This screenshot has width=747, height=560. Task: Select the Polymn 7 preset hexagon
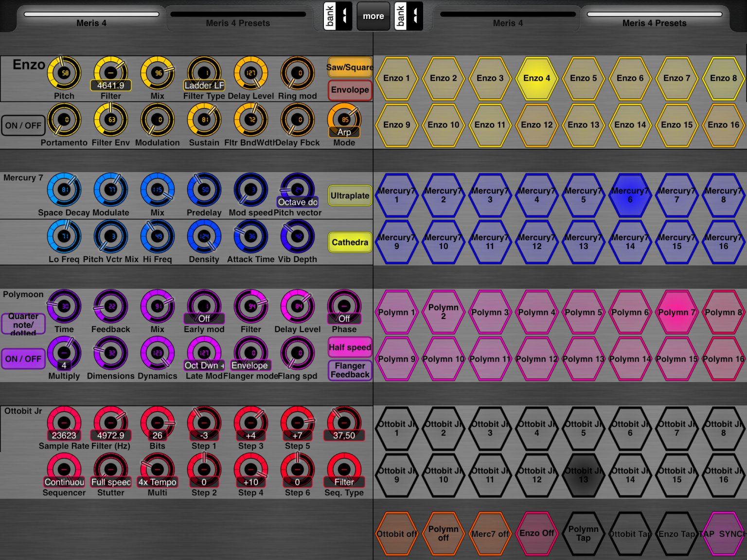point(676,312)
